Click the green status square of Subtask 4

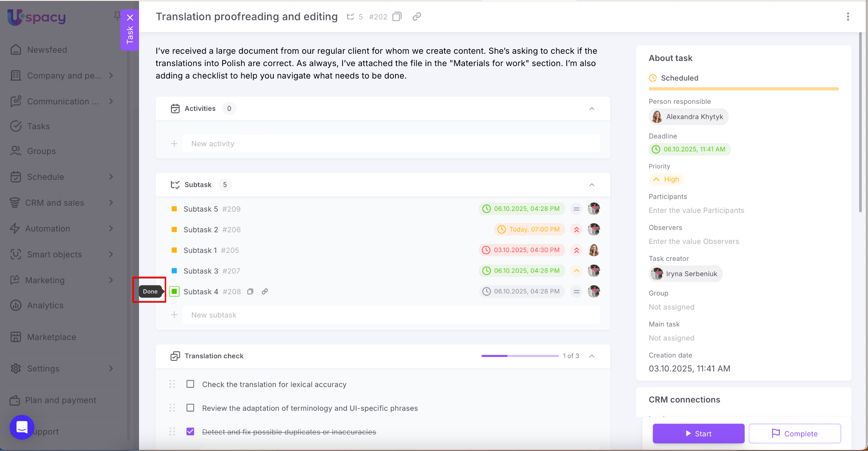tap(174, 291)
